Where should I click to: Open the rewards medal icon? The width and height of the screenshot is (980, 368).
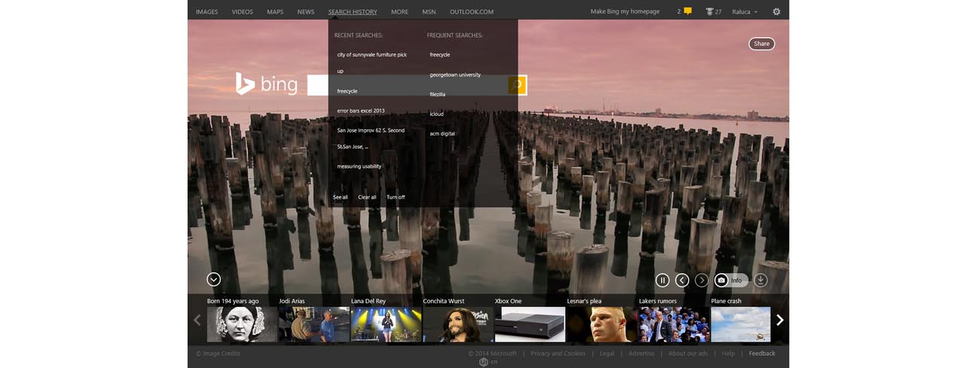click(710, 11)
